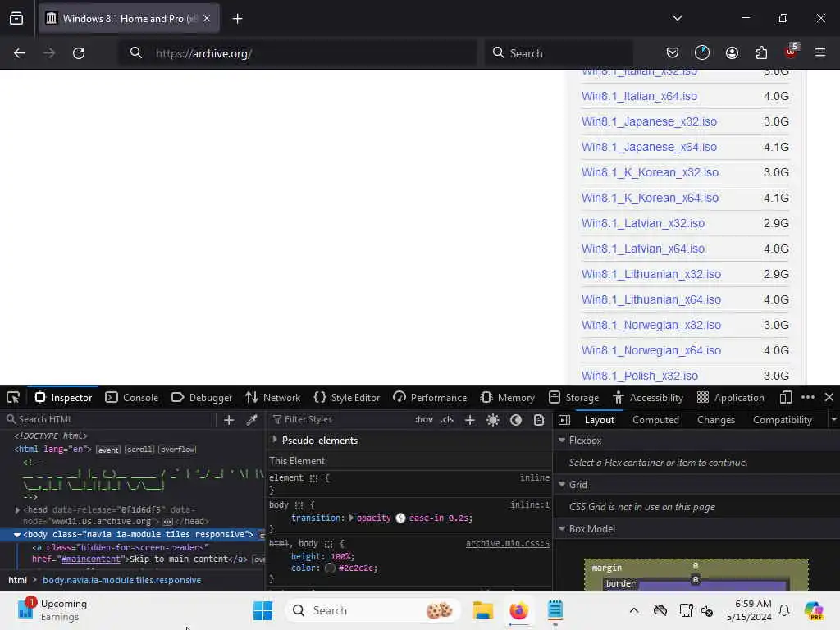This screenshot has height=630, width=840.
Task: Click the Filter Styles field
Action: coord(339,419)
